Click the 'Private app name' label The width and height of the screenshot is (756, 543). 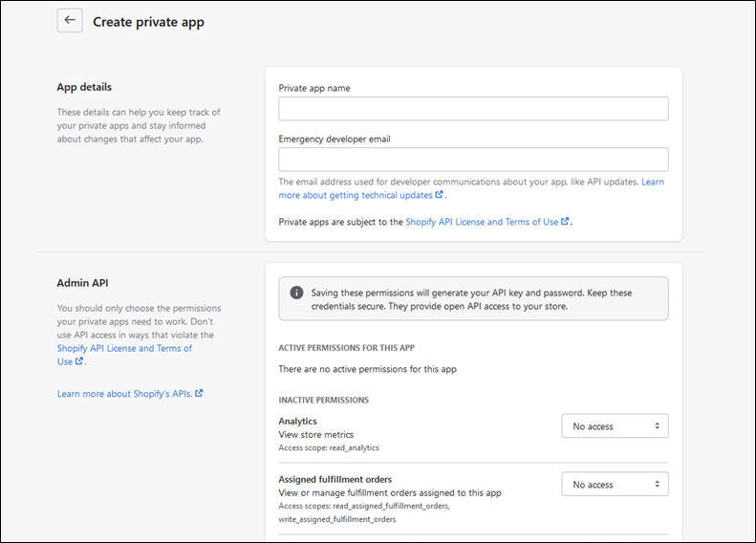(313, 88)
